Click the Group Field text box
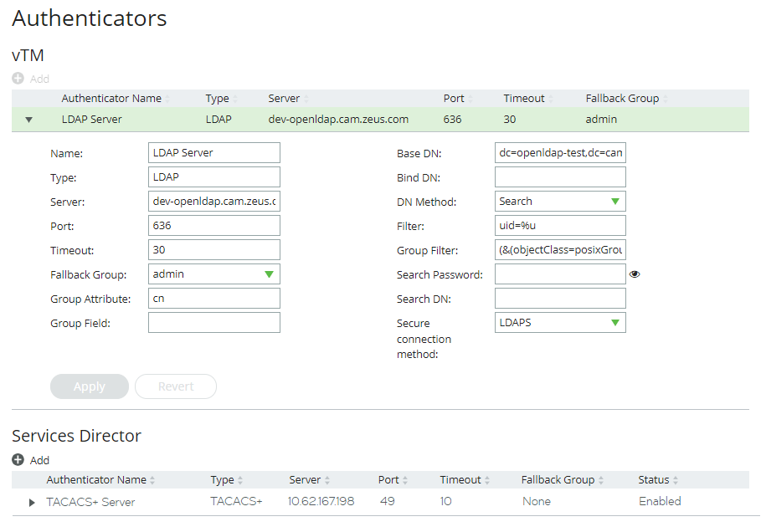761x532 pixels. pos(213,323)
